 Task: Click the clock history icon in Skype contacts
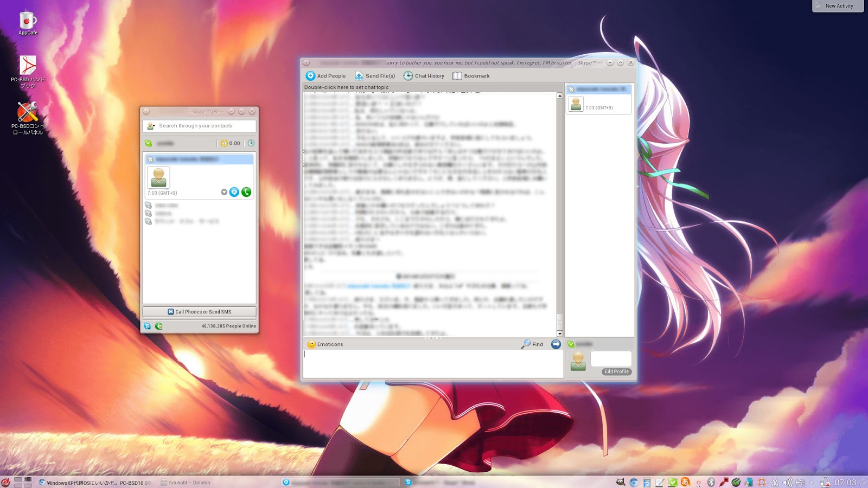[x=251, y=143]
